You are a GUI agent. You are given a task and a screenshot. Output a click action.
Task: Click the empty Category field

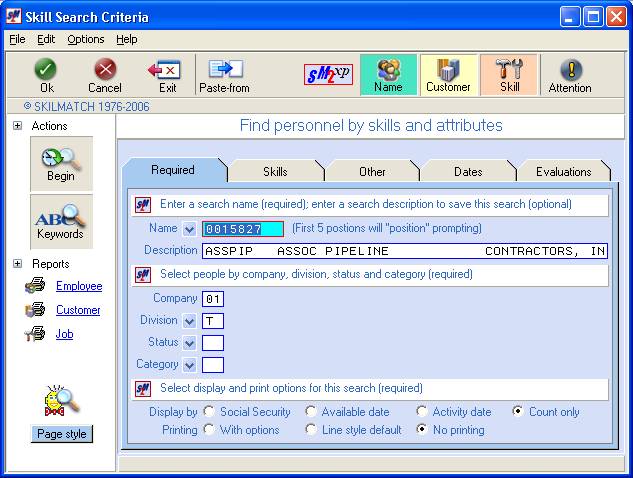pos(213,365)
